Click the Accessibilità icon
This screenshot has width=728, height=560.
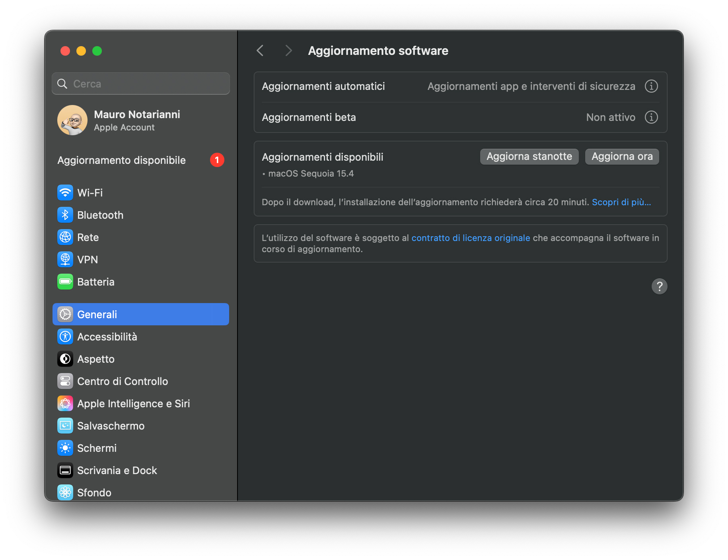(x=65, y=337)
